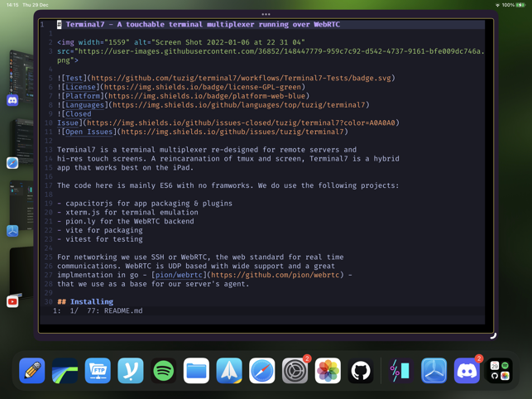Image resolution: width=532 pixels, height=399 pixels.
Task: Tap the Wi-Fi status icon
Action: tap(498, 5)
